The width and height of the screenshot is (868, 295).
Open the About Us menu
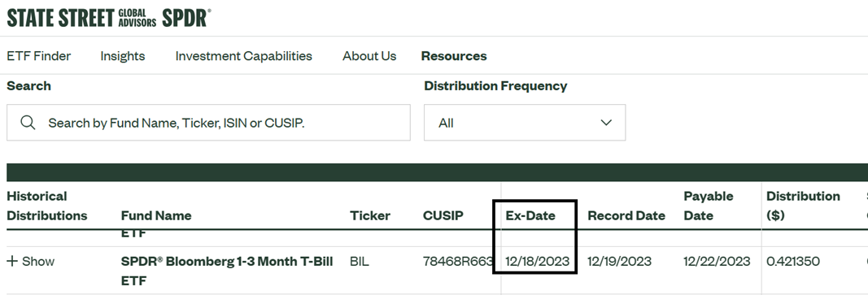(369, 56)
